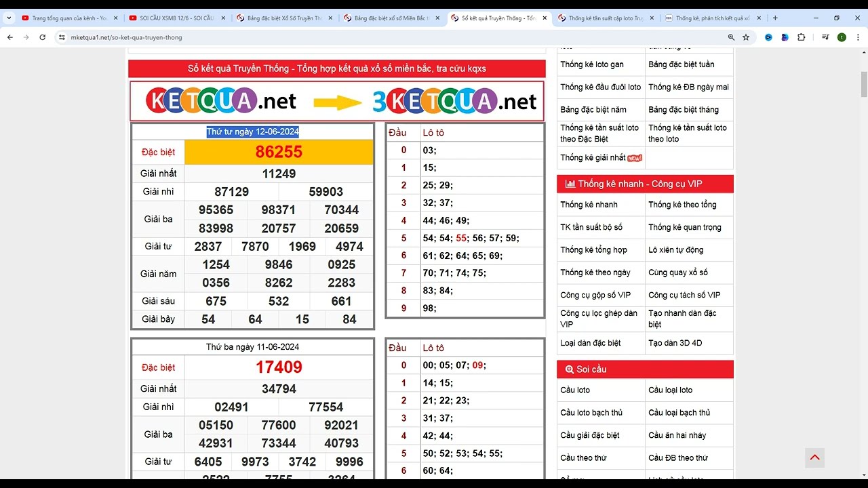Open the 'Bảng đặc biệt tuần' link
Image resolution: width=868 pixels, height=488 pixels.
(x=681, y=64)
